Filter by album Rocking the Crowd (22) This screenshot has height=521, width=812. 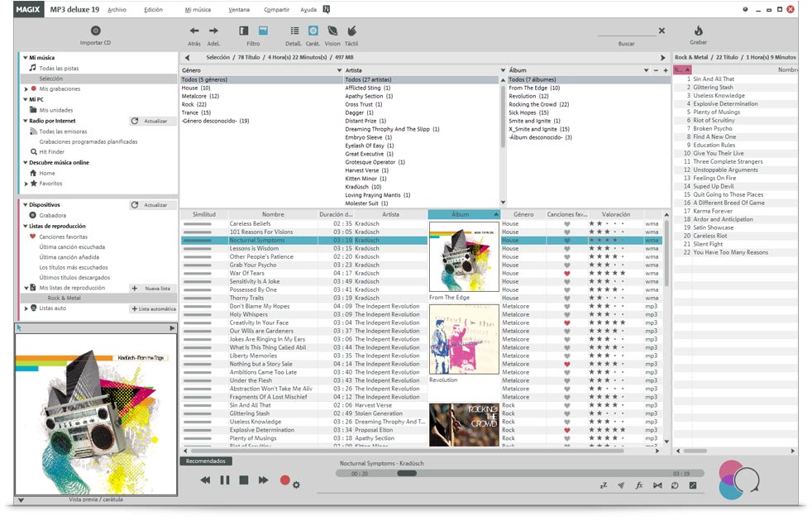click(x=538, y=104)
